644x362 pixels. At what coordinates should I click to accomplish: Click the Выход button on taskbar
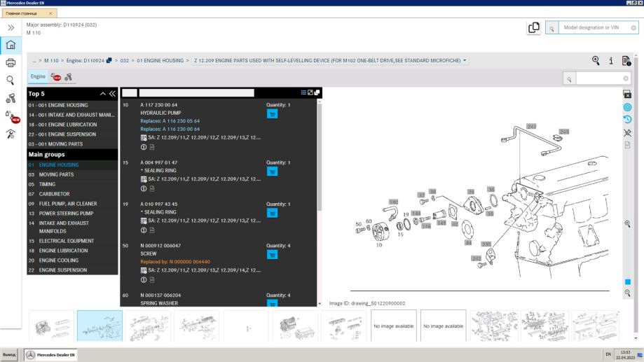[x=9, y=354]
